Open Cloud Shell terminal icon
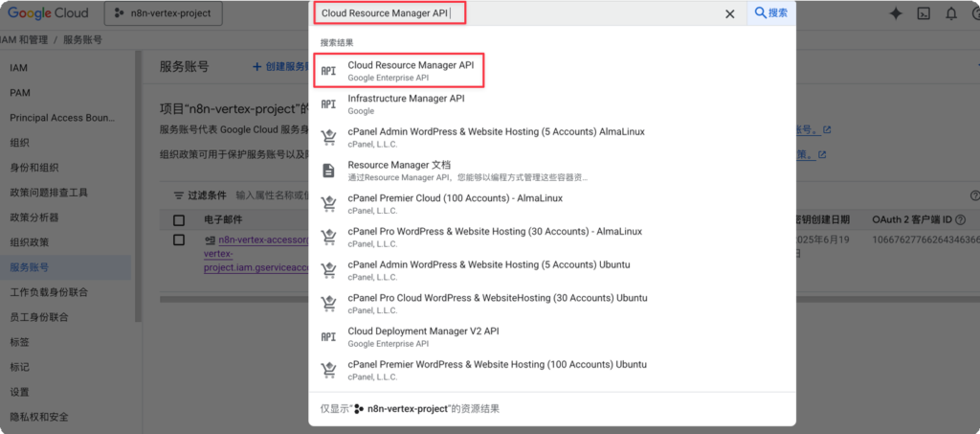980x434 pixels. [x=924, y=13]
